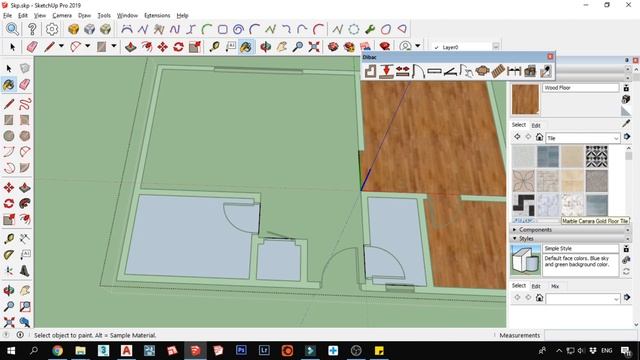Open the File menu
640x360 pixels.
(7, 16)
